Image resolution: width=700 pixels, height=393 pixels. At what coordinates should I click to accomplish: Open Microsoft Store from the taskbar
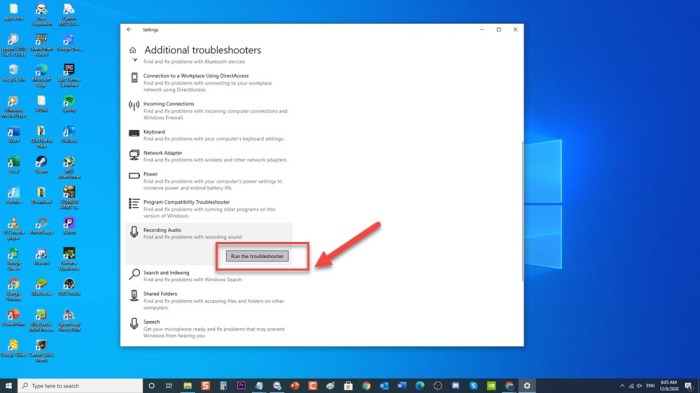pos(348,385)
